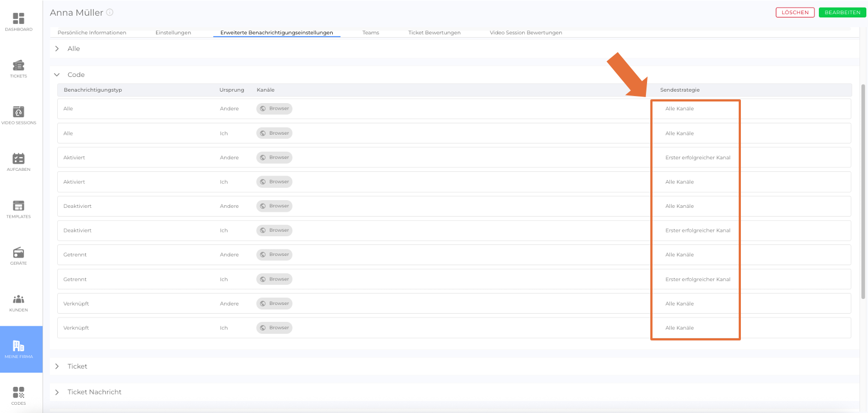Open the Meine Firma sidebar item
The width and height of the screenshot is (868, 413).
(x=19, y=349)
